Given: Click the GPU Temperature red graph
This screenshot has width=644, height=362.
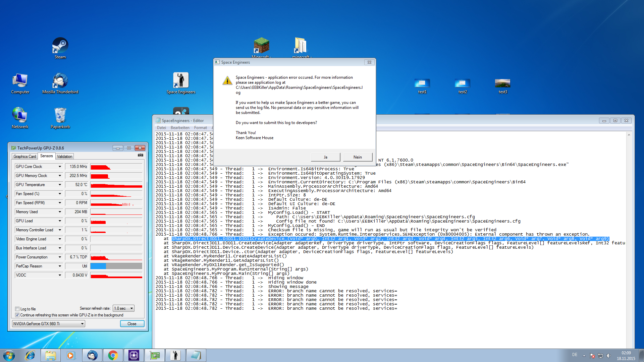Looking at the screenshot, I should (116, 185).
